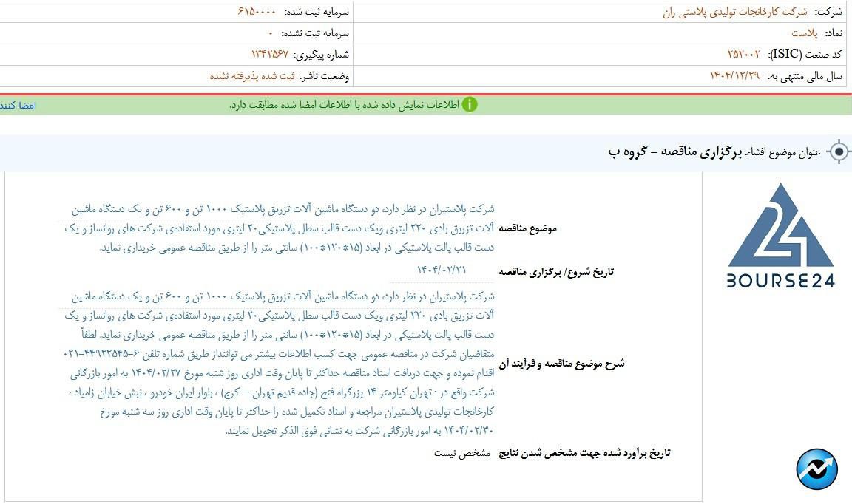Image resolution: width=852 pixels, height=504 pixels.
Task: Click the green message اطلاعات نمایش داده شده
Action: [x=345, y=105]
